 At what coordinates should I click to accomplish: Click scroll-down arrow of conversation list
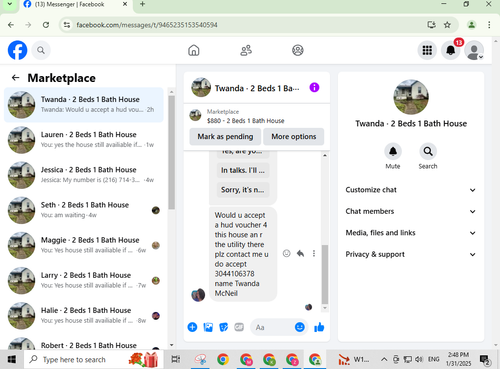pyautogui.click(x=171, y=345)
